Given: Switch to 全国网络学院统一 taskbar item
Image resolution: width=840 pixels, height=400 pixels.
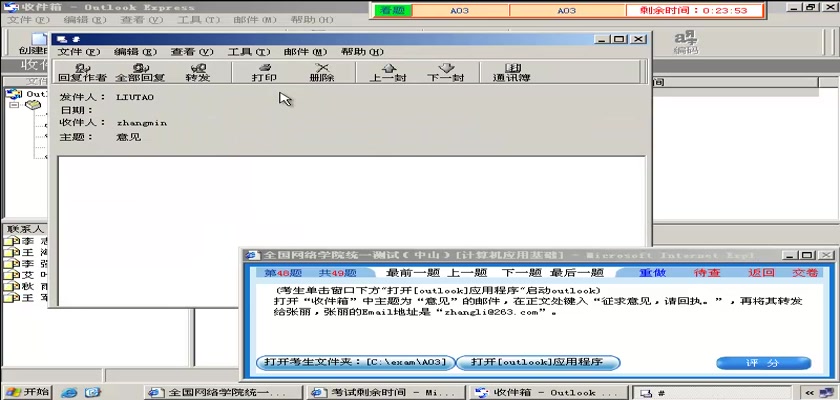Looking at the screenshot, I should [x=224, y=393].
